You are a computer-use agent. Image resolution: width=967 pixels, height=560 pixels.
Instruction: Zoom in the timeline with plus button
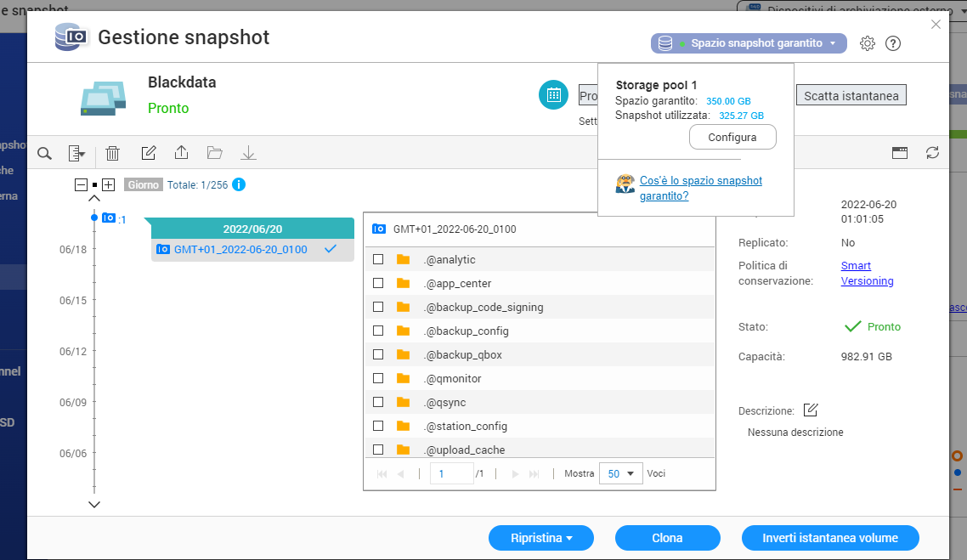[108, 184]
